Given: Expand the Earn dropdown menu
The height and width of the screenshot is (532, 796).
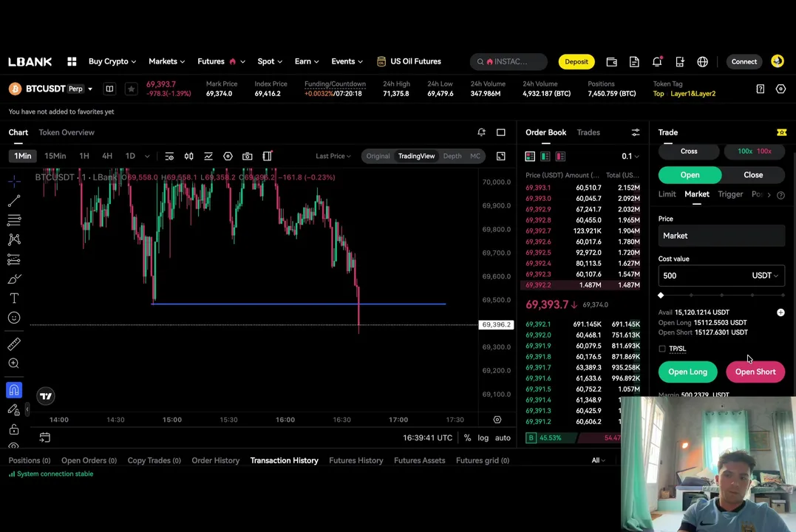Looking at the screenshot, I should (x=307, y=61).
